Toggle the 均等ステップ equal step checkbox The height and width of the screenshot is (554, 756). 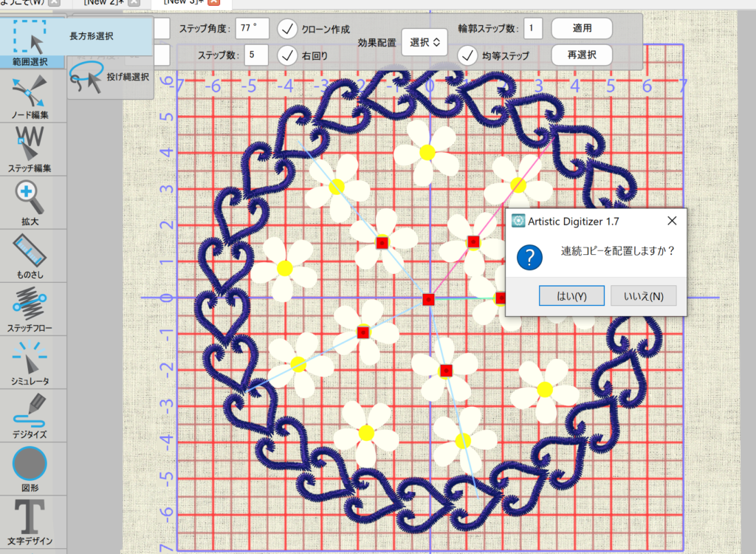click(467, 55)
